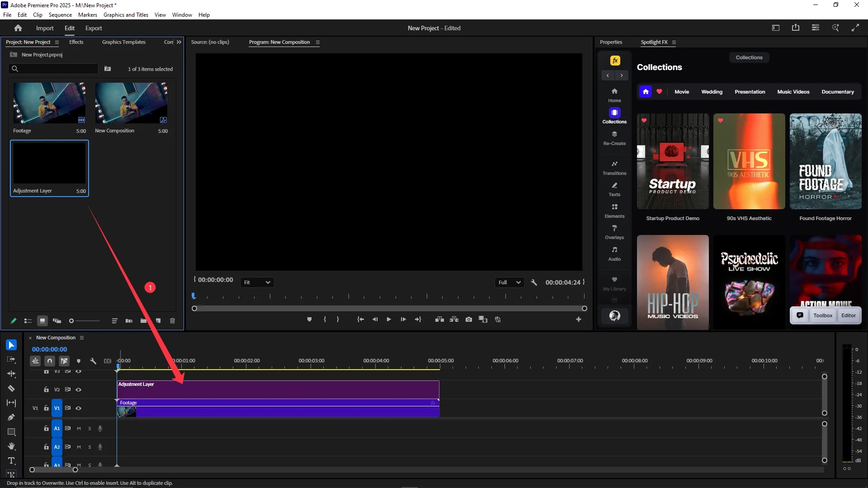Choose the Ripple Edit tool

coord(11,374)
